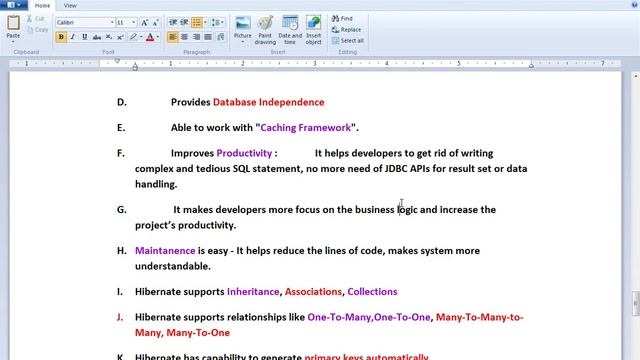The image size is (640, 360).
Task: Switch to the Home ribbon tab
Action: pyautogui.click(x=42, y=6)
